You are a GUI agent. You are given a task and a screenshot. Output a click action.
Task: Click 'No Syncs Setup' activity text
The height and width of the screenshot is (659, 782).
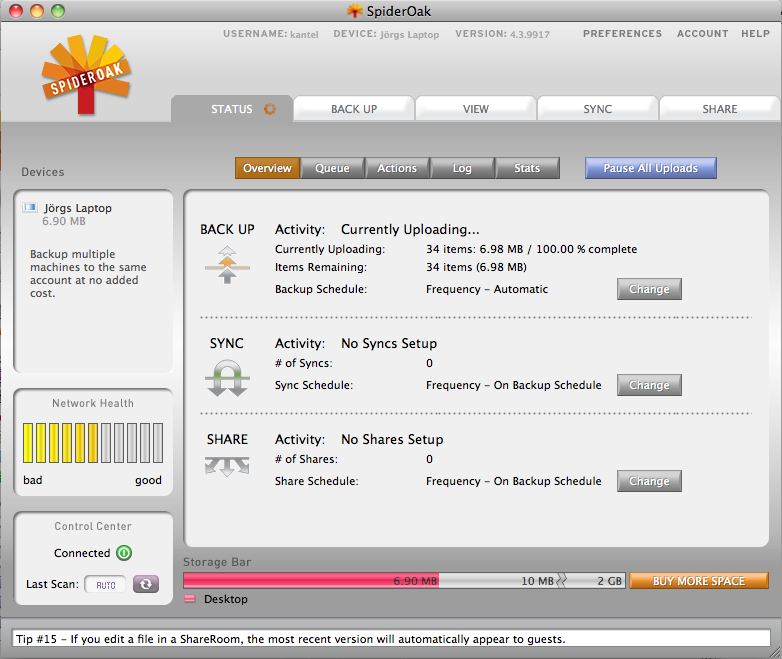(389, 343)
